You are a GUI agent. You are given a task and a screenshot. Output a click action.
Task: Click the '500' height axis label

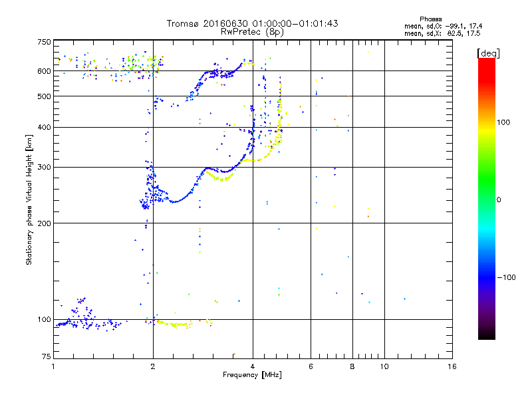pos(44,96)
